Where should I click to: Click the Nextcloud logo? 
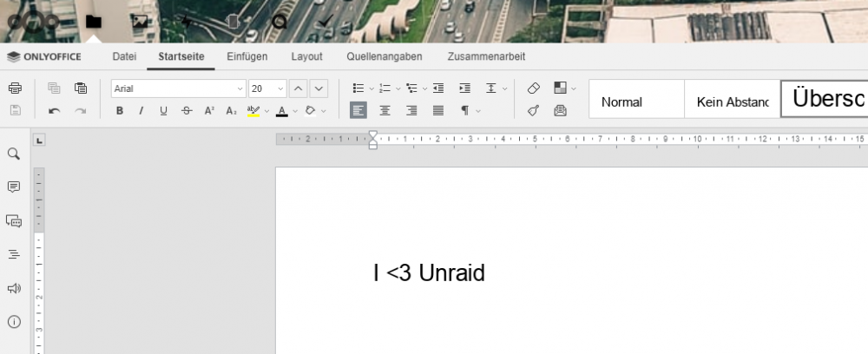(x=33, y=22)
